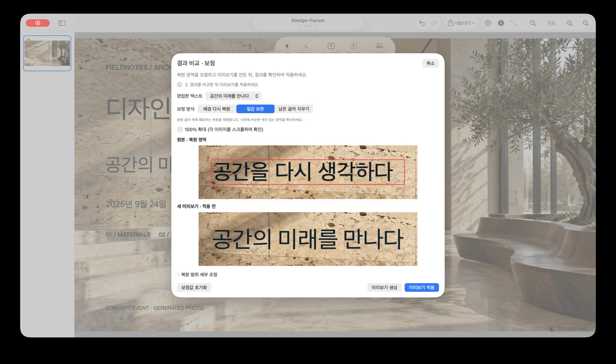Select the dashed text area tool
Image resolution: width=616 pixels, height=364 pixels.
(353, 46)
